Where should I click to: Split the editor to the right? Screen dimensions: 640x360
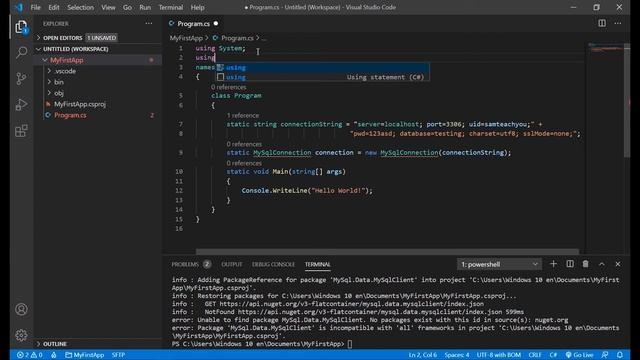click(602, 23)
